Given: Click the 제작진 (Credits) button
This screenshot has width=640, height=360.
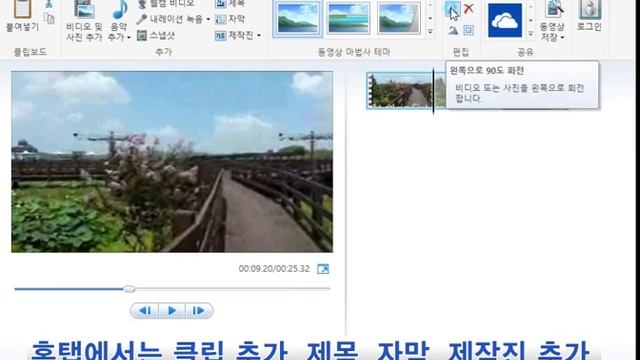Looking at the screenshot, I should [x=234, y=36].
